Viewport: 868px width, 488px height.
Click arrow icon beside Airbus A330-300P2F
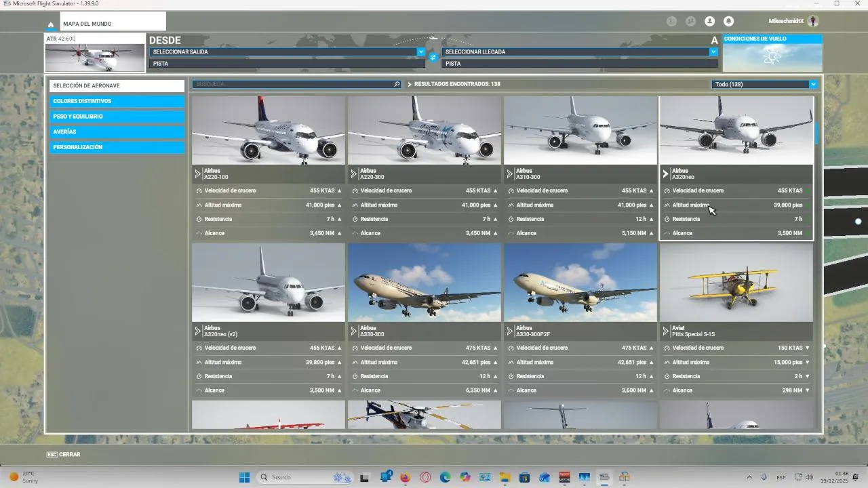pos(510,331)
